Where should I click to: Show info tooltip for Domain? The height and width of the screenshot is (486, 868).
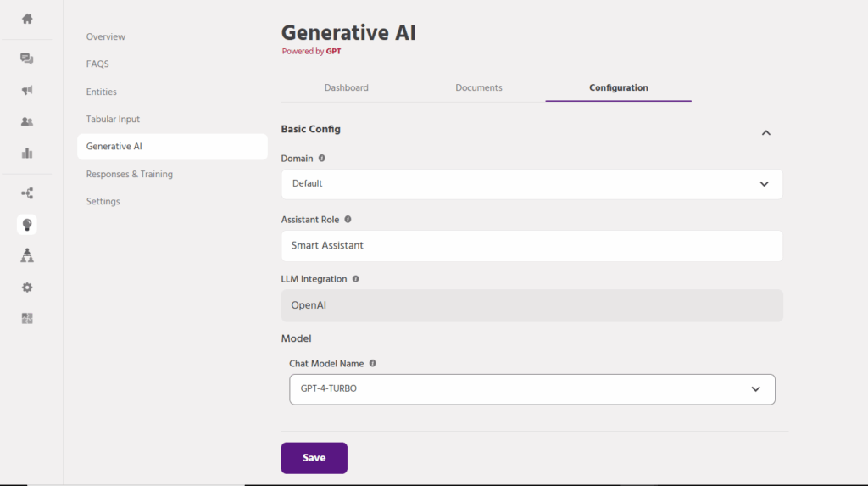click(x=321, y=159)
